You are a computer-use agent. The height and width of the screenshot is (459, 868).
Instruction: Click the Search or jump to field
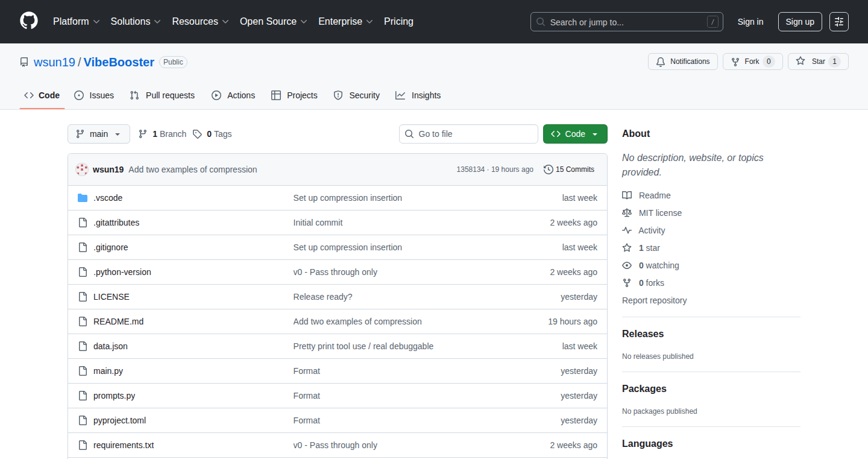pos(627,22)
